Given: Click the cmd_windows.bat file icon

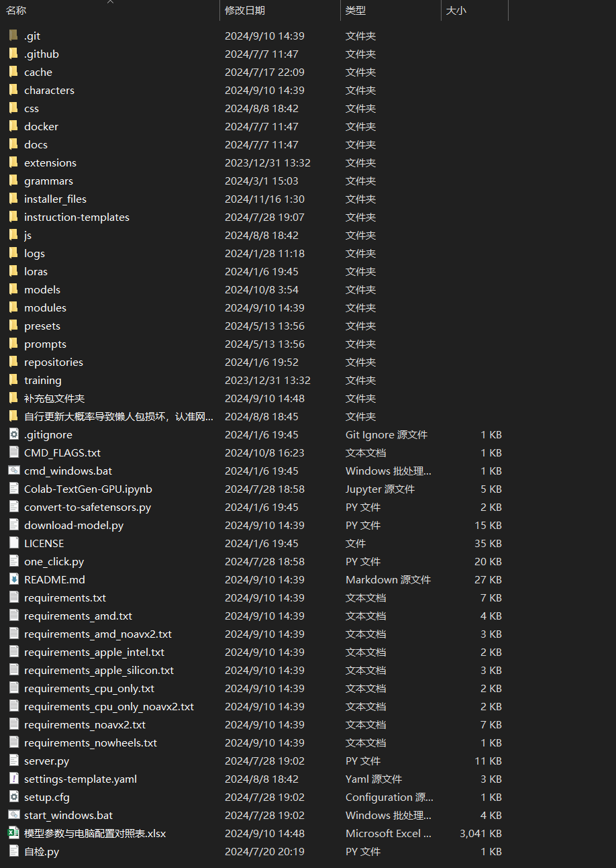Looking at the screenshot, I should pyautogui.click(x=13, y=471).
